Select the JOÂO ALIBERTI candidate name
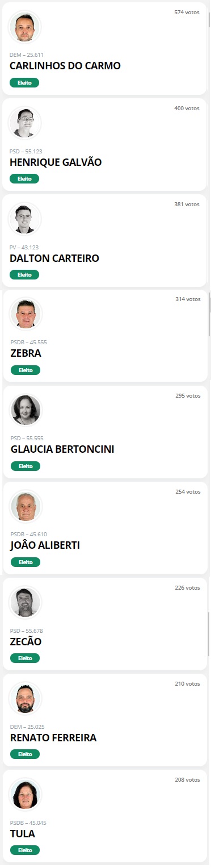The width and height of the screenshot is (211, 868). [x=45, y=545]
